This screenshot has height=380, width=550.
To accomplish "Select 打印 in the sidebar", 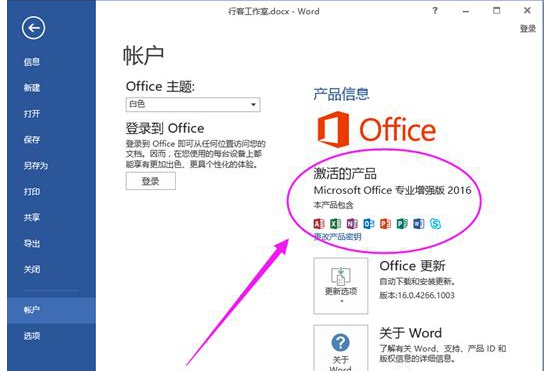I will tap(32, 192).
